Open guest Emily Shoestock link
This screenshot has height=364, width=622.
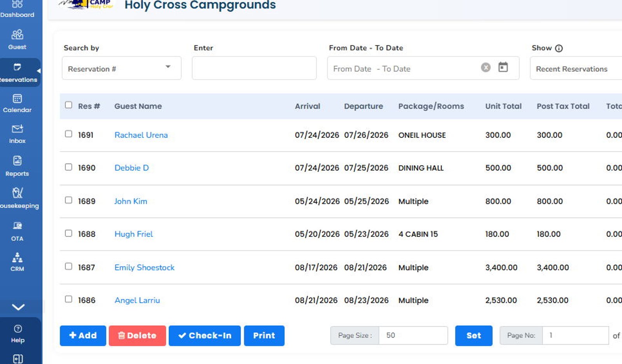point(145,267)
